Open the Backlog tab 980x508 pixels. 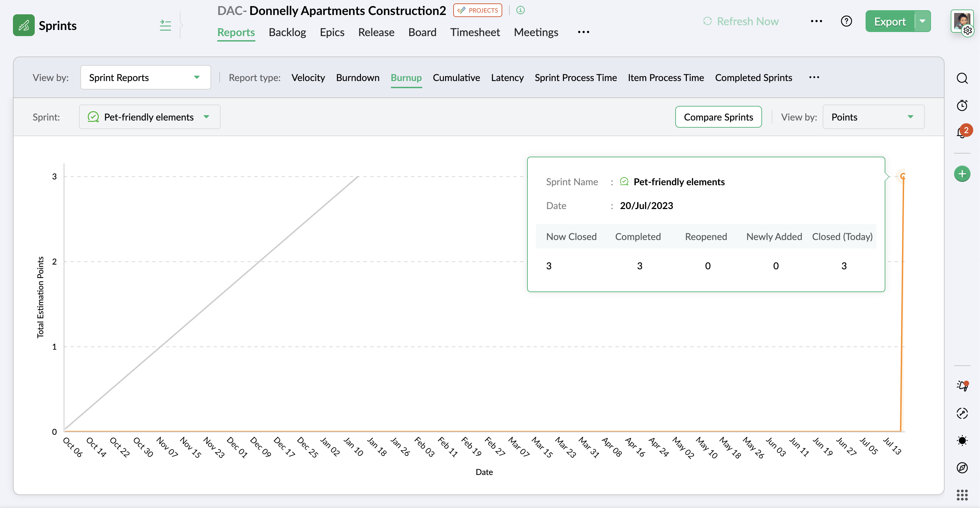(x=287, y=32)
